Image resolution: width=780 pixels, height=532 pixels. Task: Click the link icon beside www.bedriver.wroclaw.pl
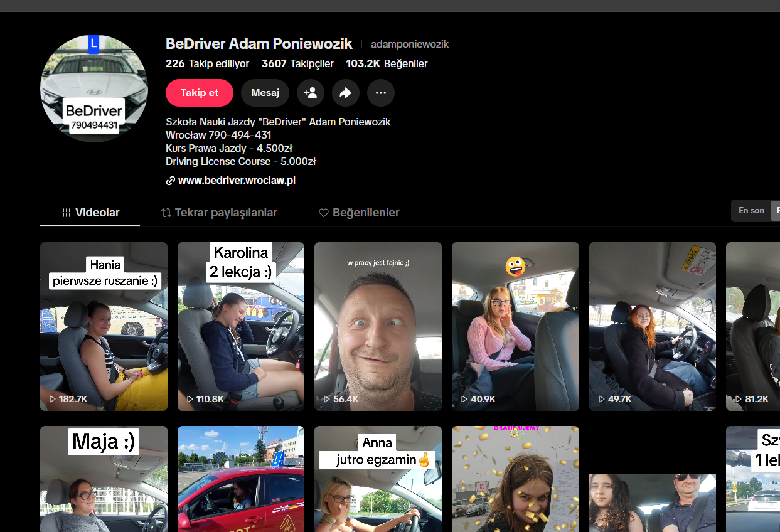point(170,181)
